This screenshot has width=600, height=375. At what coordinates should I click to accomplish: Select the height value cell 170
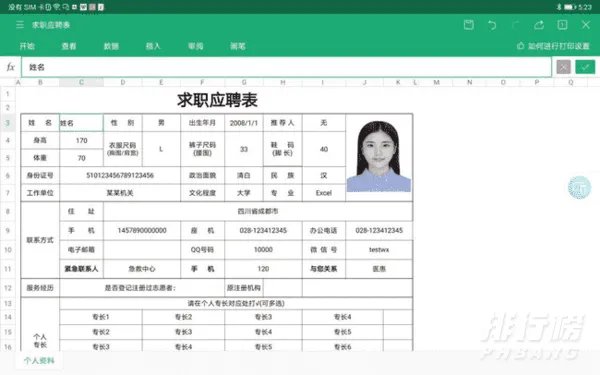coord(81,140)
